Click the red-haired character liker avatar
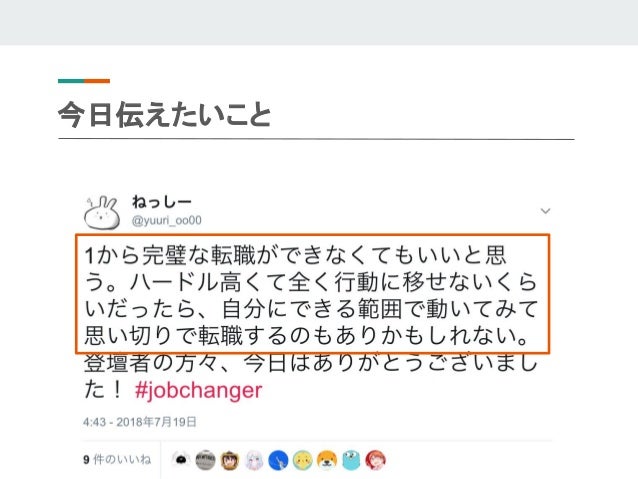This screenshot has width=638, height=479. coord(375,460)
